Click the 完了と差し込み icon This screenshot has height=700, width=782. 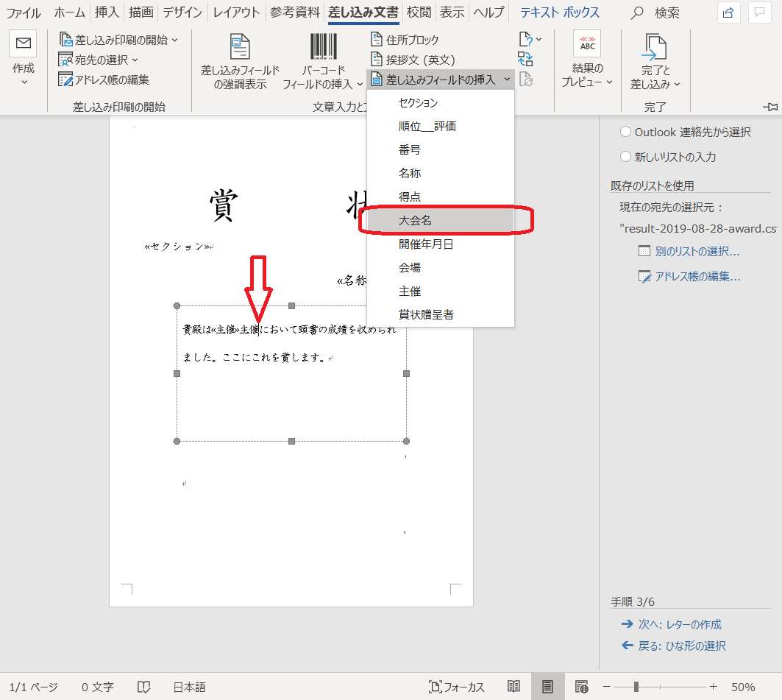(654, 47)
